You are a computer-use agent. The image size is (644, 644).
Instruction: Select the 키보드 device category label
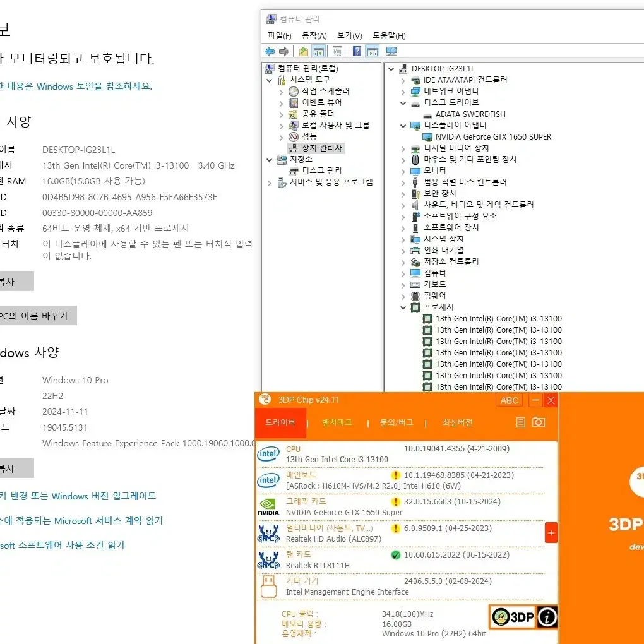point(434,284)
